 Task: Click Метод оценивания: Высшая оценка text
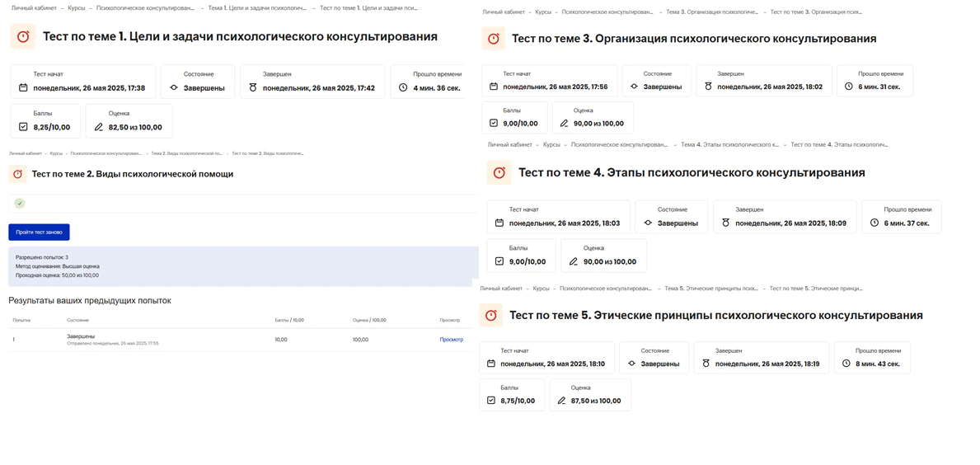coord(58,266)
